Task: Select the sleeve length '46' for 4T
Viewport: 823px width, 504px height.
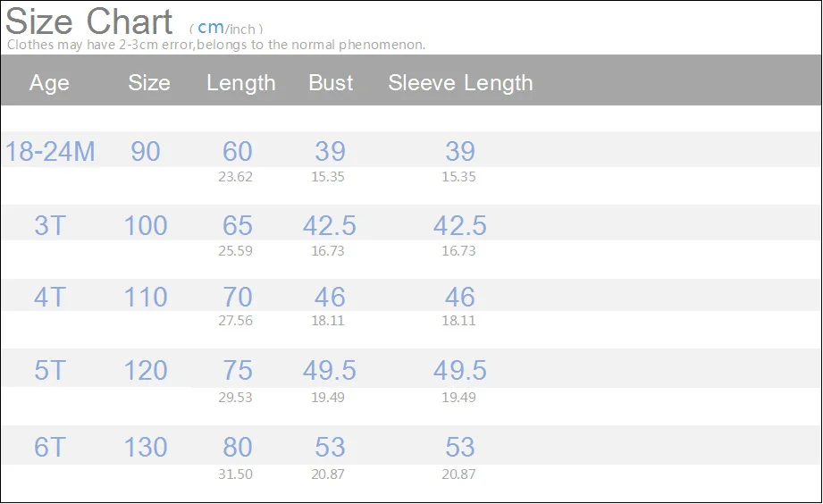Action: (x=459, y=298)
